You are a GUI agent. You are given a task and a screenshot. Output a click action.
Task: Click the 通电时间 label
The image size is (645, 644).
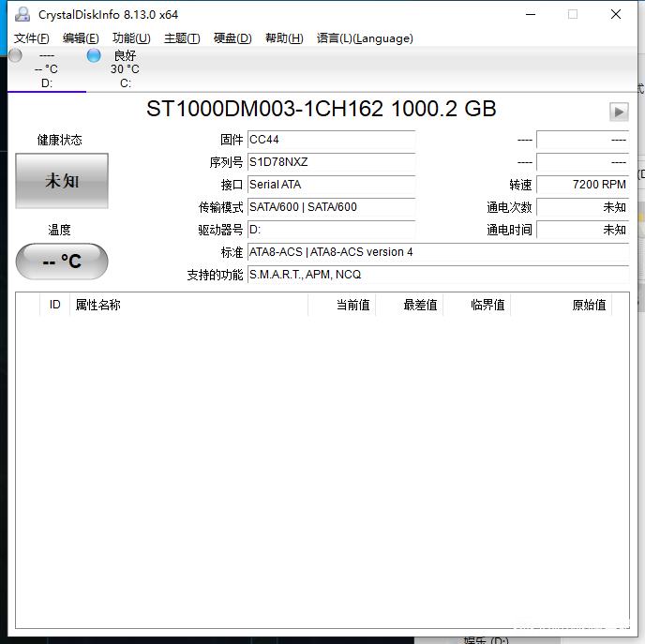coord(510,230)
